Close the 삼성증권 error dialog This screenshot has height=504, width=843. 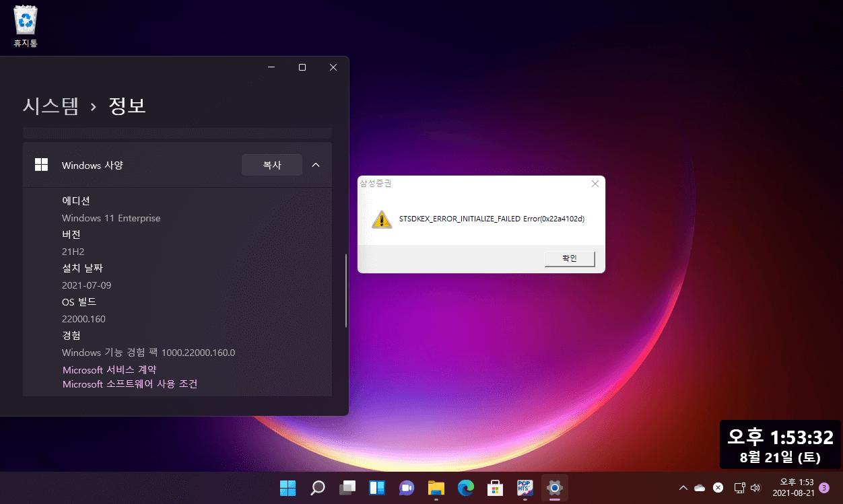pyautogui.click(x=595, y=183)
